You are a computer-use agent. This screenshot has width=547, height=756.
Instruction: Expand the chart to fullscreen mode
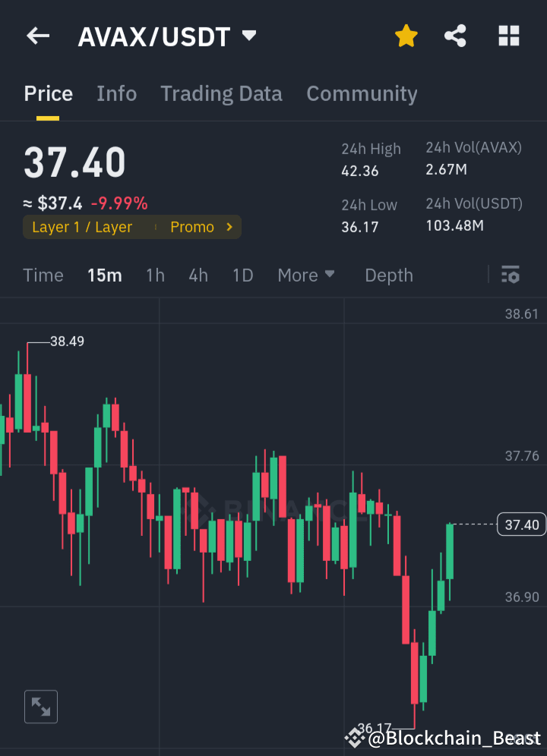click(40, 706)
